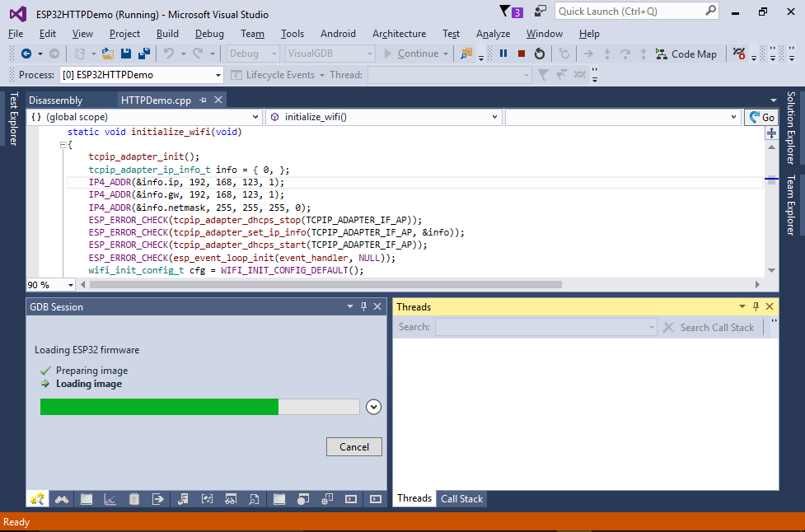Click the Undo icon
The height and width of the screenshot is (532, 805).
click(x=168, y=54)
